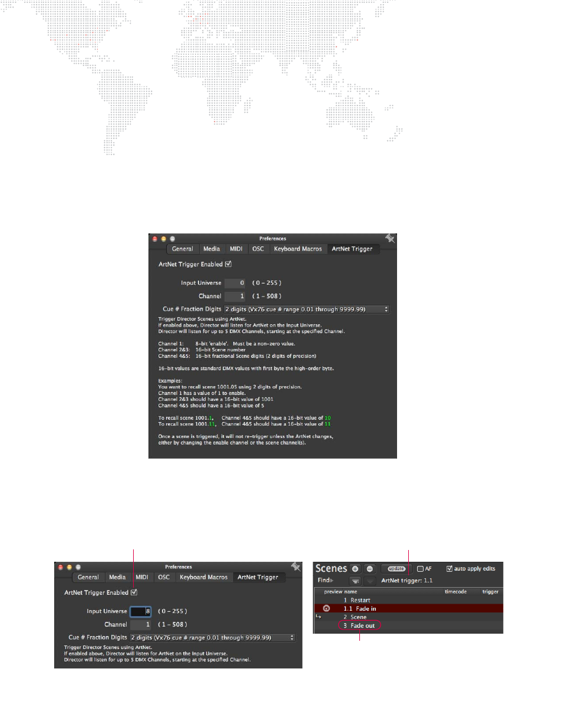The image size is (562, 728).
Task: Go to OSC tab in upper Preferences window
Action: coord(258,249)
